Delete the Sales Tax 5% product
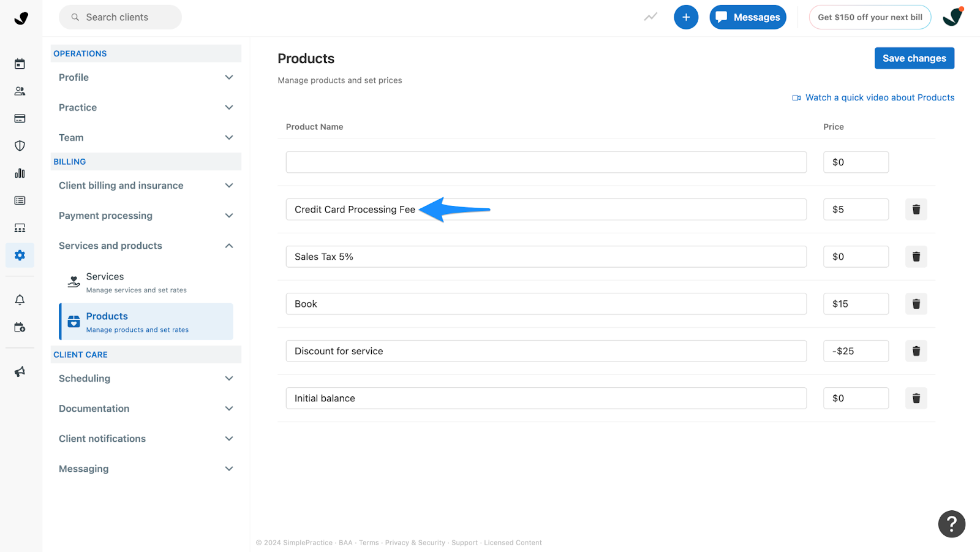The image size is (980, 552). tap(916, 257)
